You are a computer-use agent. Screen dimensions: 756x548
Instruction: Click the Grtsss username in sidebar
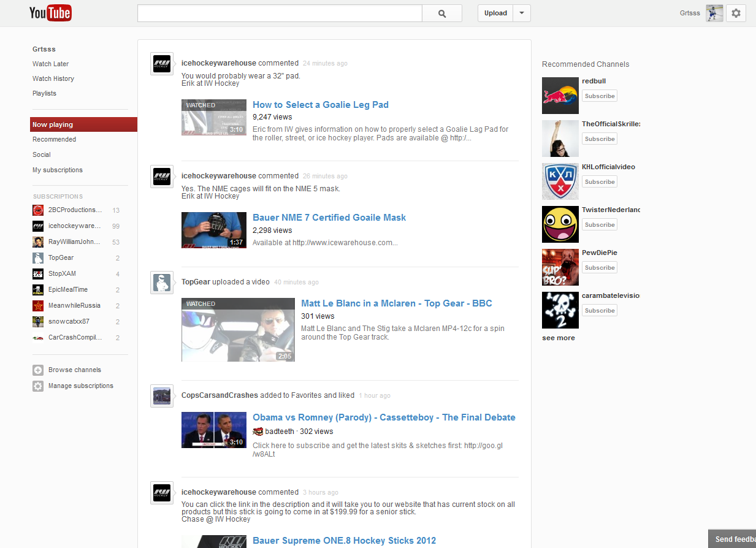click(x=44, y=50)
